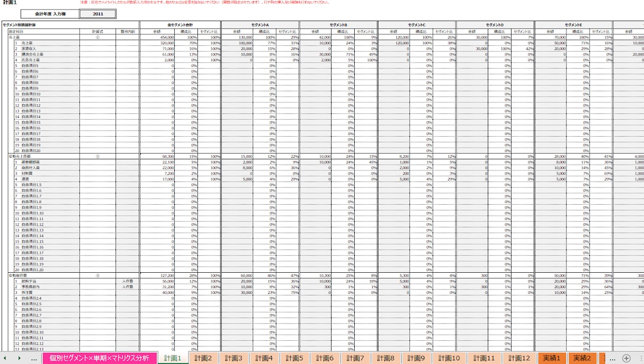Switch to the 実績1 sheet tab
Image resolution: width=644 pixels, height=364 pixels.
pyautogui.click(x=552, y=358)
